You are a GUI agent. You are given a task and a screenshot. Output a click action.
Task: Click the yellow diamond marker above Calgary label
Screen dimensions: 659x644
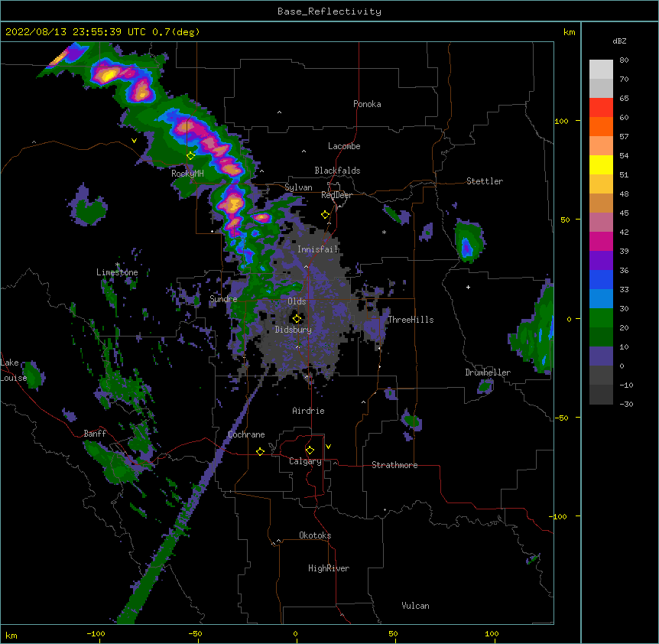[x=310, y=450]
